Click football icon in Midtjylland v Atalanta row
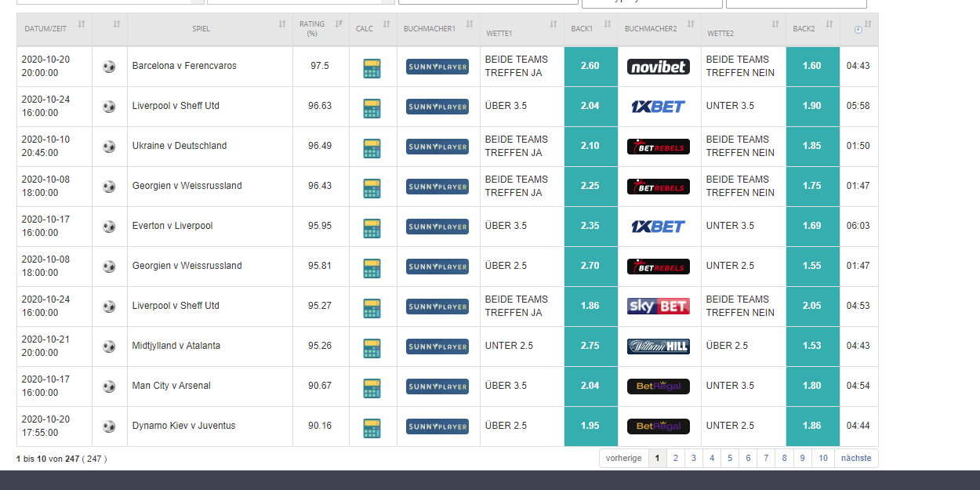This screenshot has width=980, height=490. pos(109,347)
